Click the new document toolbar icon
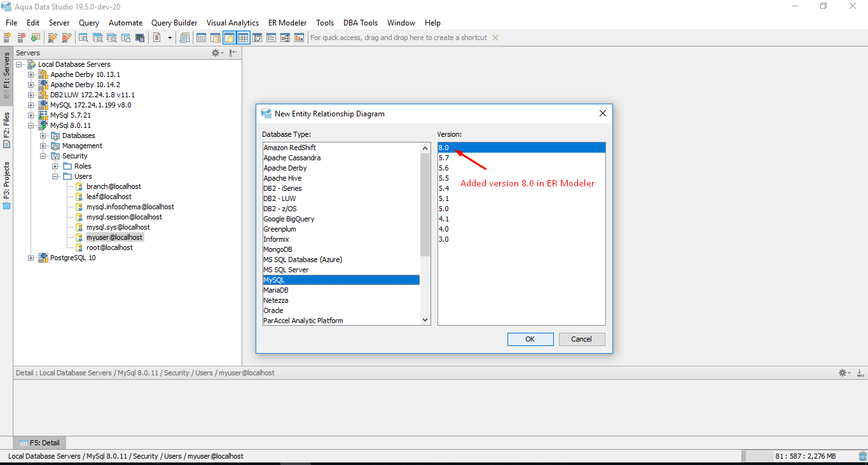 click(156, 38)
